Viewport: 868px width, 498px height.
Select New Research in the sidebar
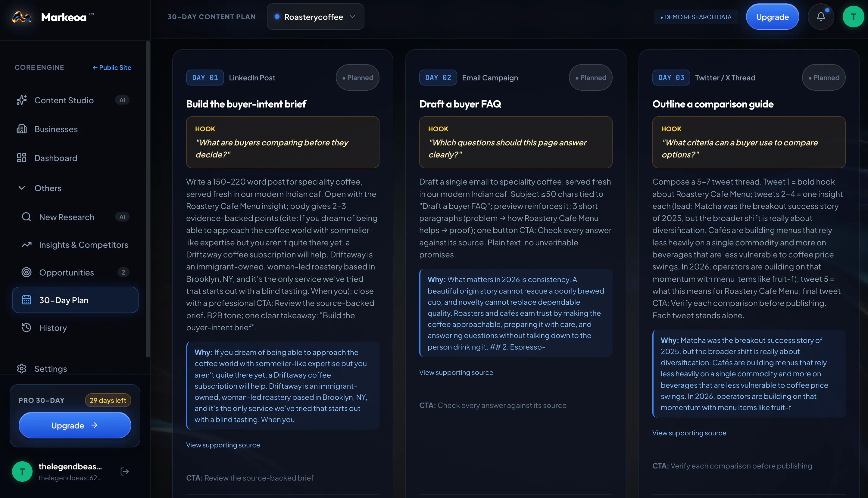point(75,217)
